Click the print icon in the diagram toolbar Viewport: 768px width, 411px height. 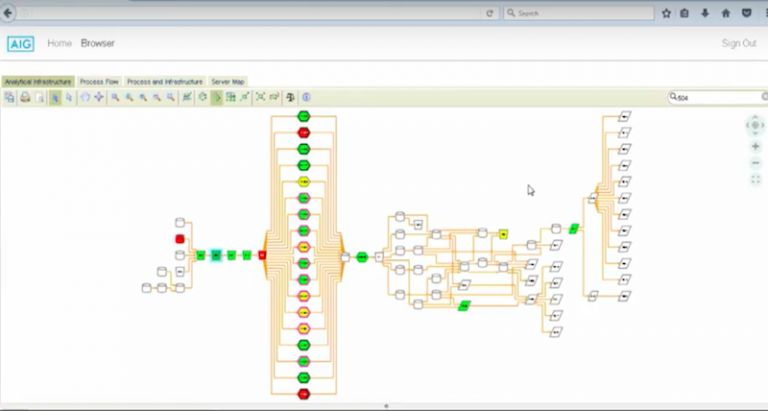(x=24, y=97)
